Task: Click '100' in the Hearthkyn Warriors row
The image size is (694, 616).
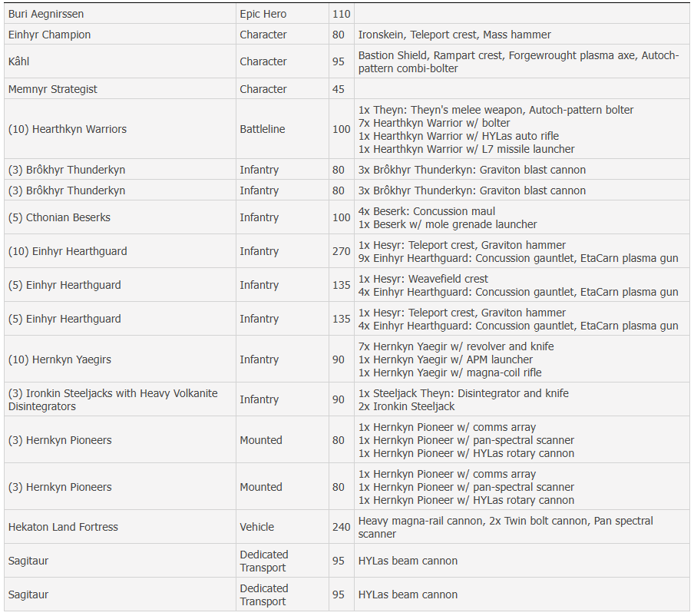Action: pos(342,129)
